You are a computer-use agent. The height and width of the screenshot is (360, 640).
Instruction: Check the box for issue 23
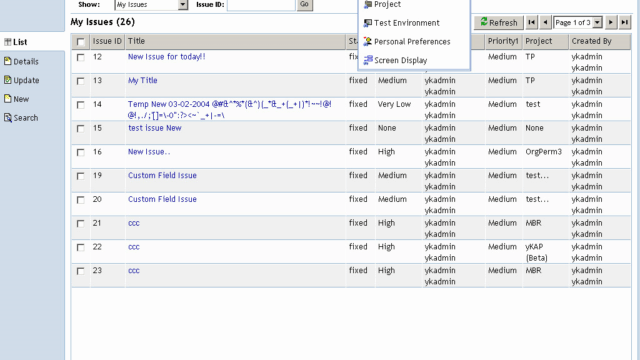(80, 271)
